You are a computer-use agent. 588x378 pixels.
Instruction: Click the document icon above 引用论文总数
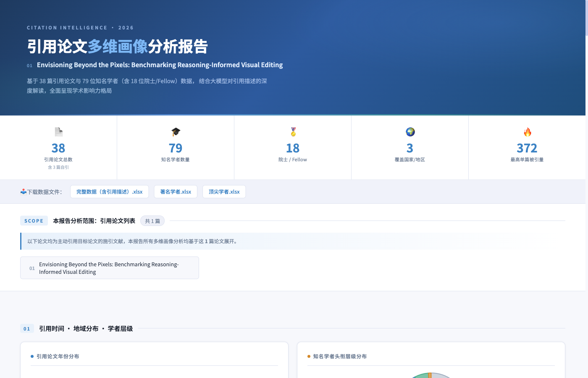tap(58, 131)
